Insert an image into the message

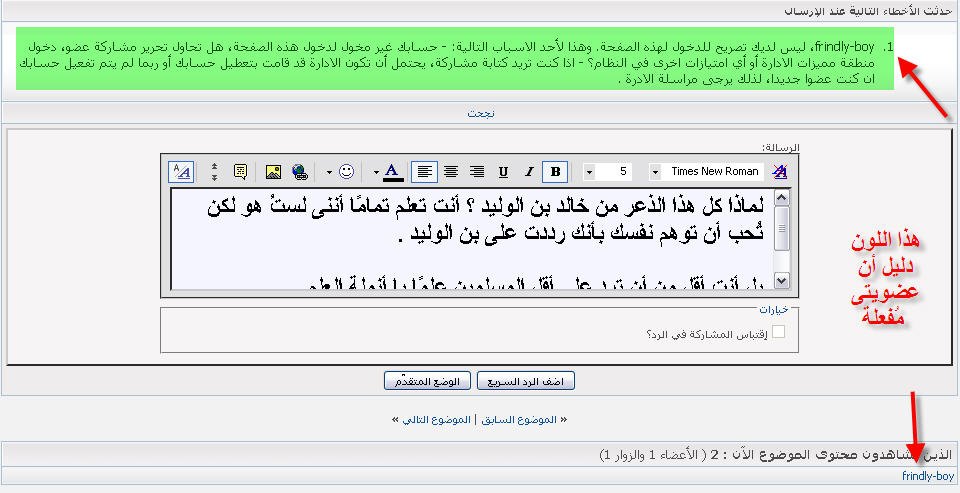click(x=273, y=172)
